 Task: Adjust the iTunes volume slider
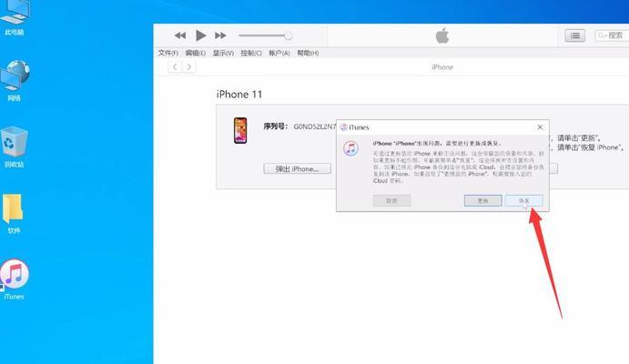(266, 35)
